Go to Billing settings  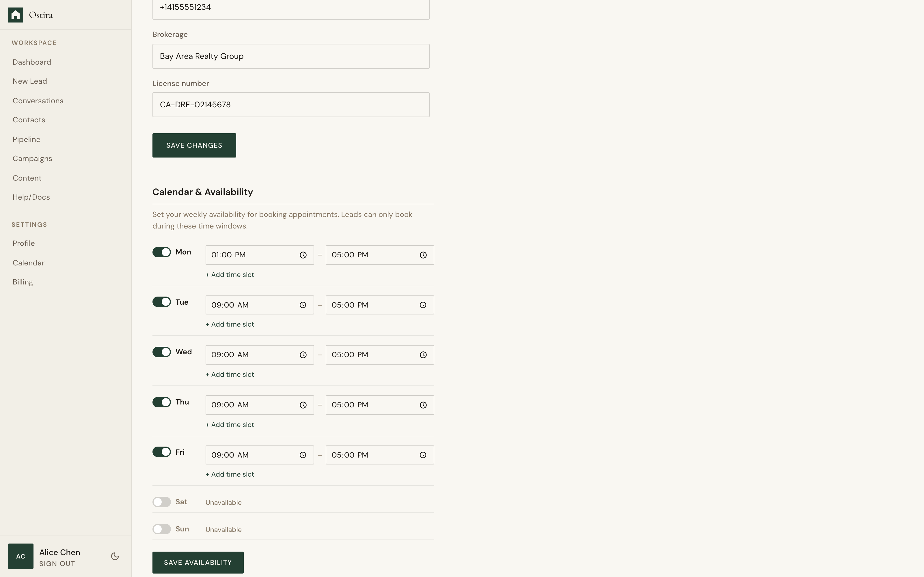(x=23, y=282)
